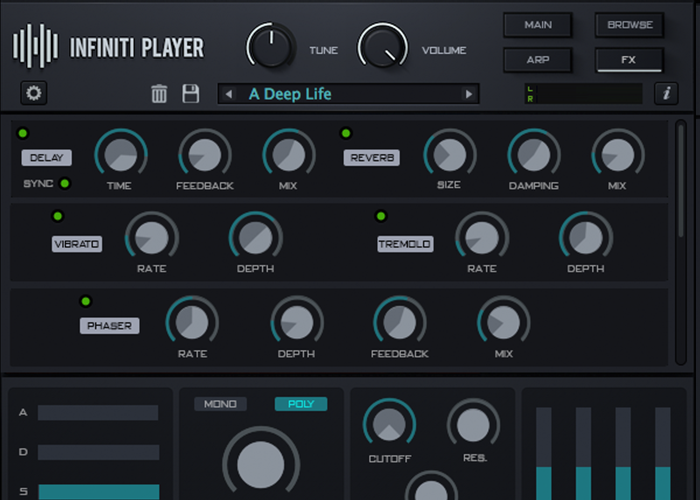The width and height of the screenshot is (700, 500).
Task: Select POLY voice mode
Action: pyautogui.click(x=301, y=404)
